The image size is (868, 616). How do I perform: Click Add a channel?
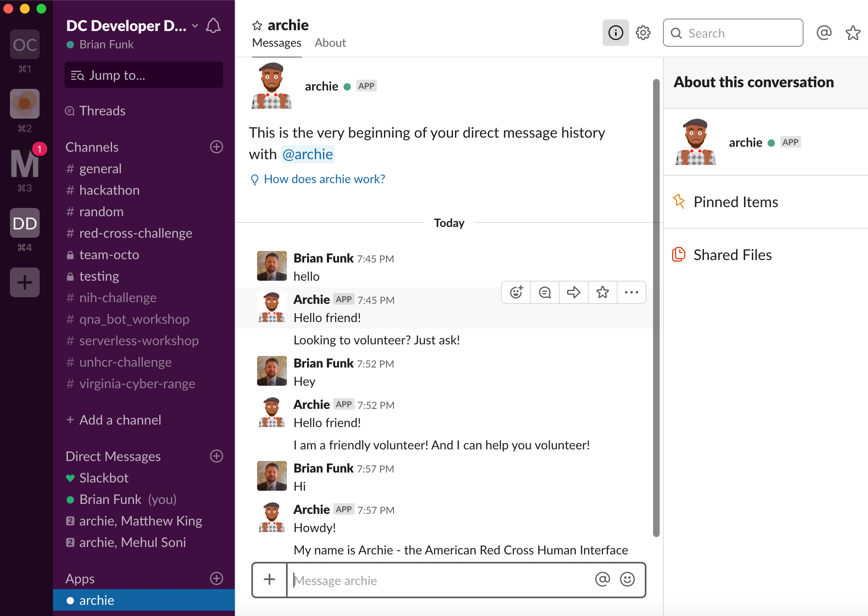[x=120, y=420]
